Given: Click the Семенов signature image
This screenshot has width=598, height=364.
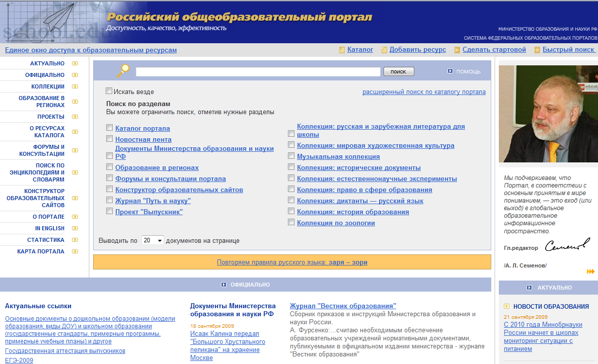Looking at the screenshot, I should click(567, 245).
